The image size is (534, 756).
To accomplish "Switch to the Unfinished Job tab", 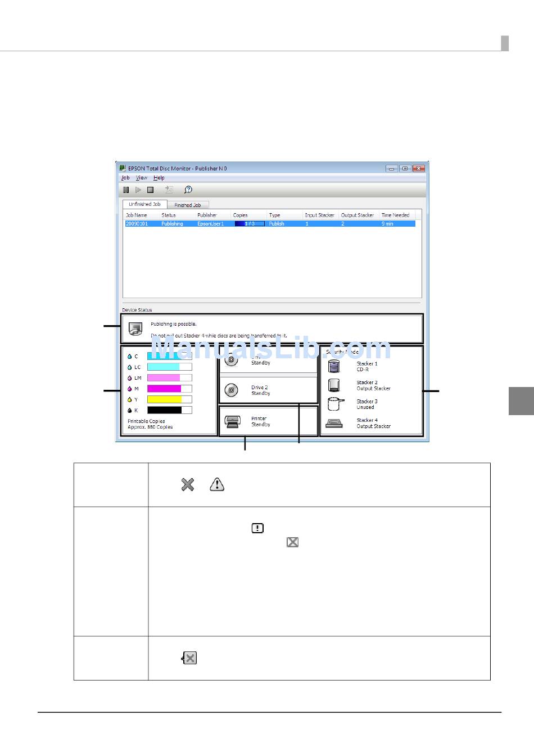I will click(x=144, y=204).
